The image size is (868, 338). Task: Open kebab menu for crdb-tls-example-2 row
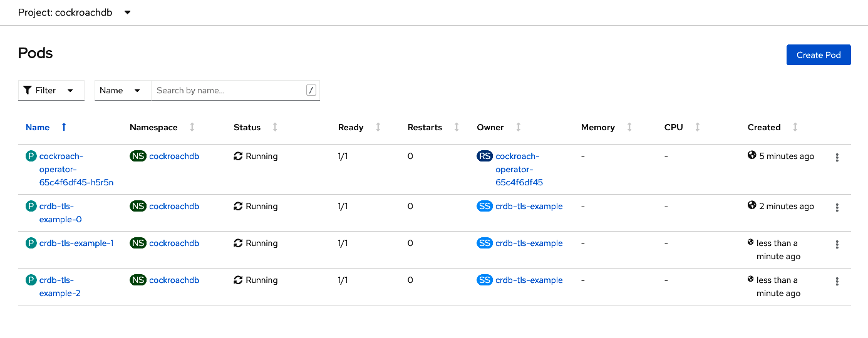coord(837,282)
